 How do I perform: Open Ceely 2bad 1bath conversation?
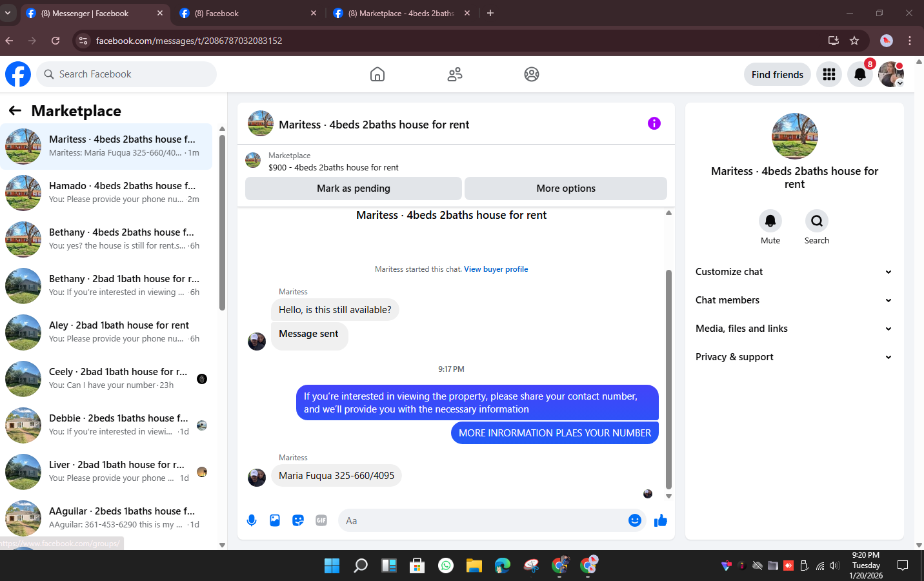(106, 378)
